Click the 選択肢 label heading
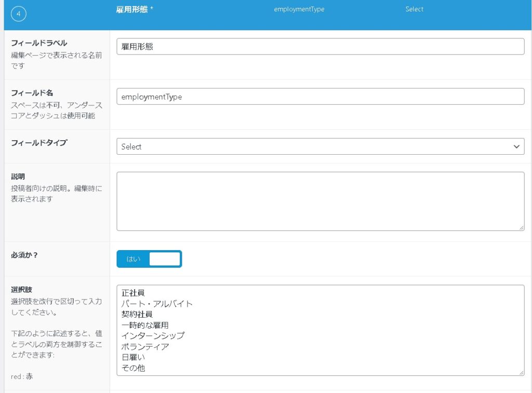The image size is (532, 393). pos(22,290)
